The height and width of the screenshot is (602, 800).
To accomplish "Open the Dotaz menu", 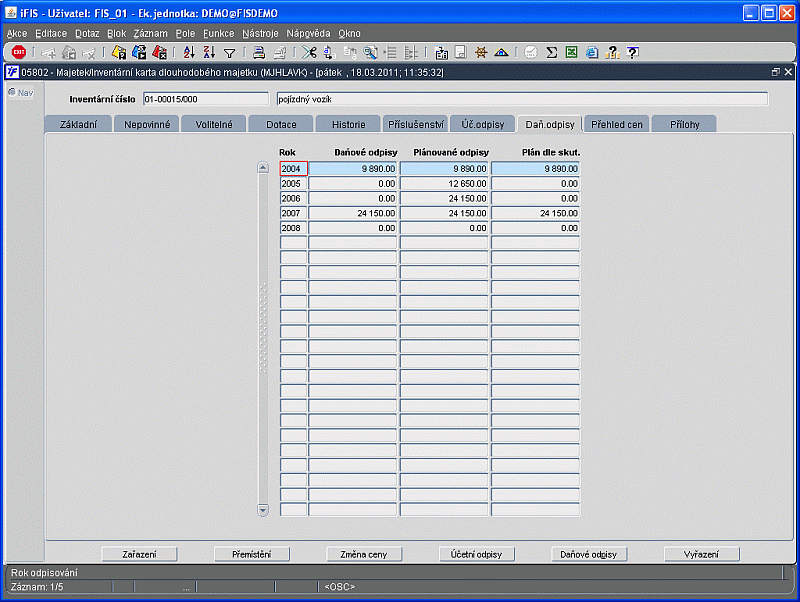I will 87,33.
